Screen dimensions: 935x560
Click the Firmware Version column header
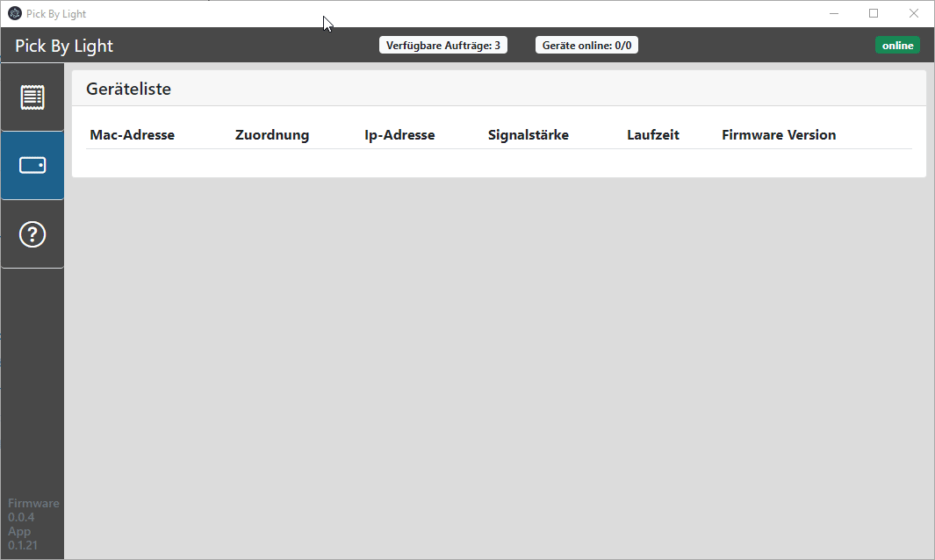779,135
